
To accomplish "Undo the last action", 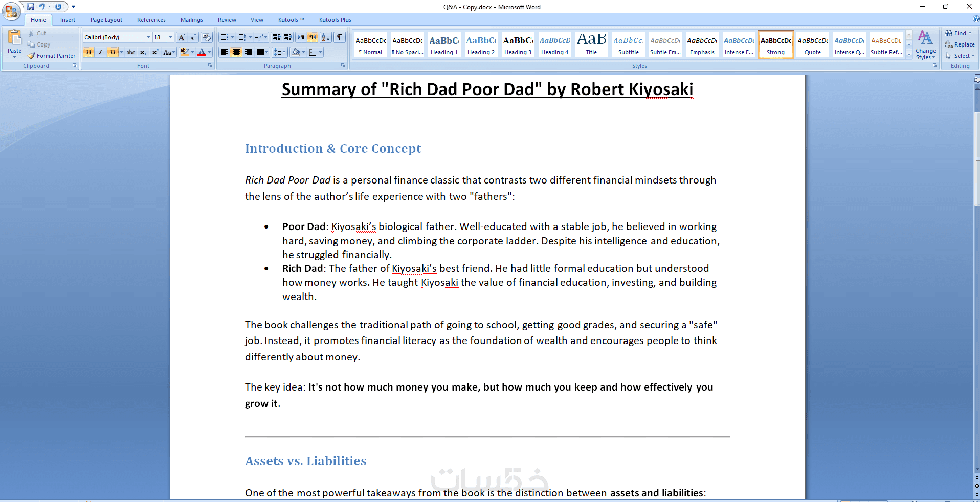I will 42,7.
